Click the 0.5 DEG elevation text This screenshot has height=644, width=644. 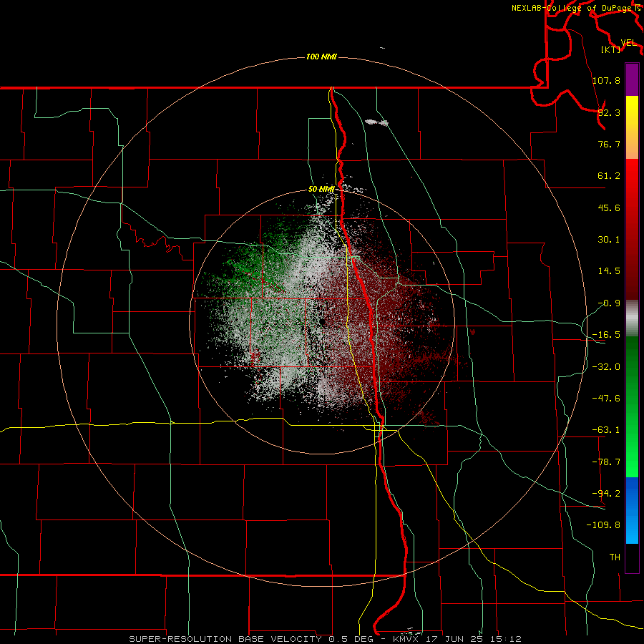tap(351, 639)
